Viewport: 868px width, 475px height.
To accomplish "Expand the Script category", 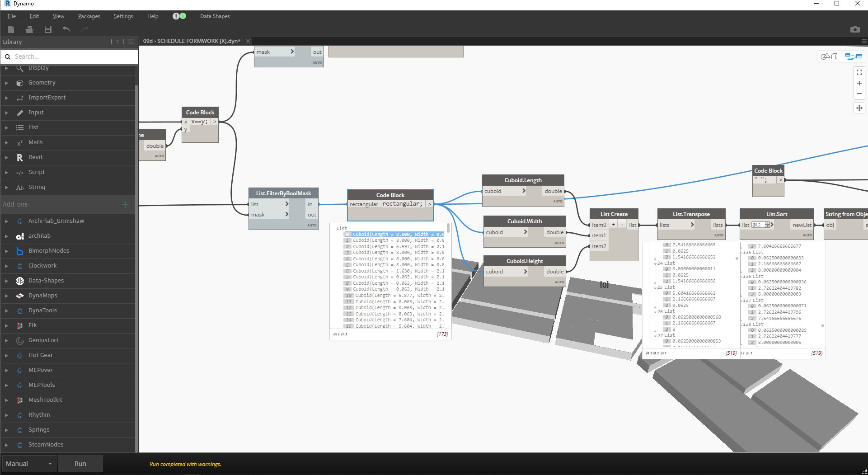I will click(6, 172).
